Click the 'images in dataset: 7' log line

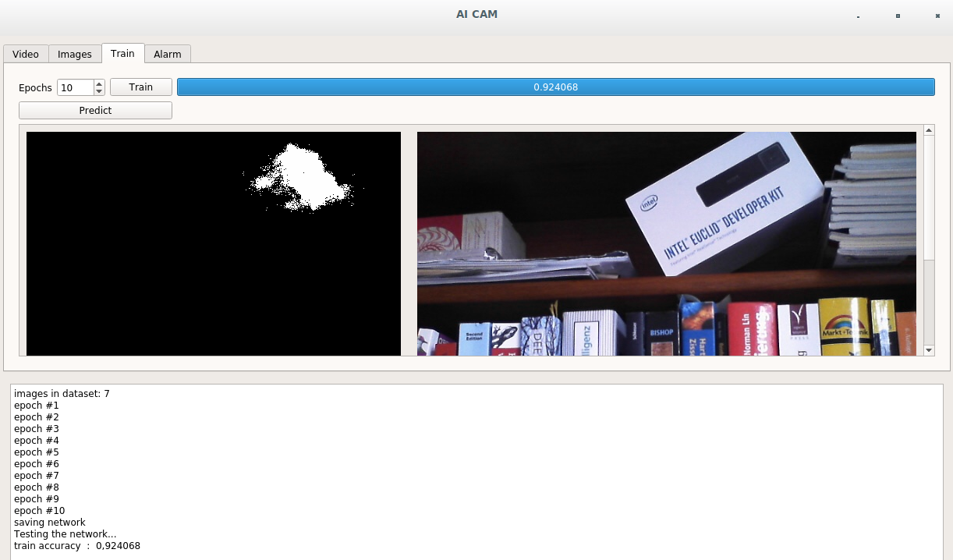(x=62, y=393)
